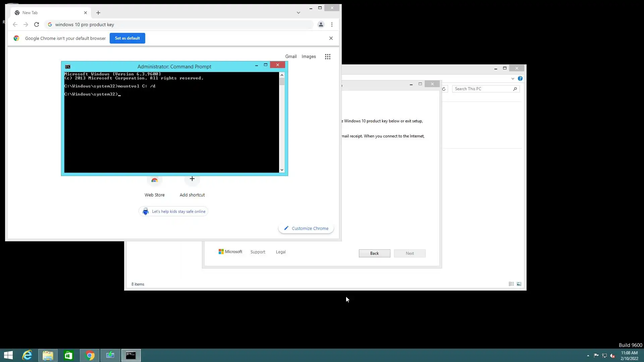The width and height of the screenshot is (644, 362).
Task: Show hidden system tray icons
Action: 588,356
